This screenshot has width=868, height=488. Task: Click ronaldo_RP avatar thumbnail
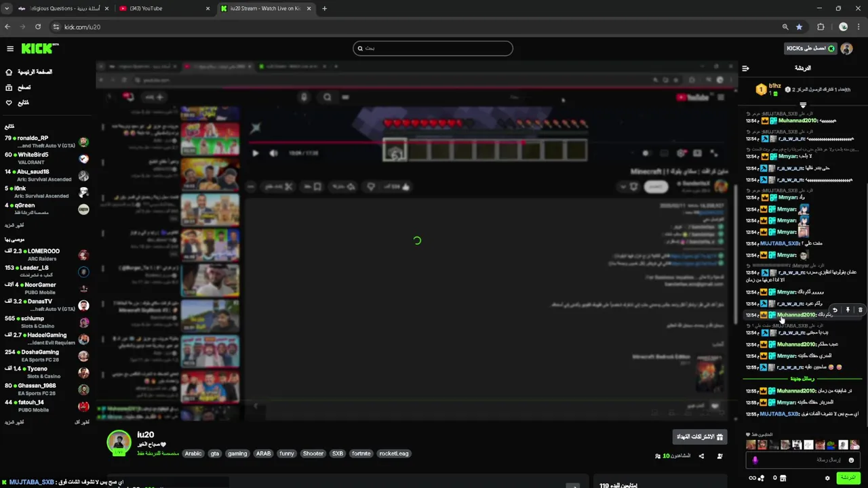click(x=83, y=142)
